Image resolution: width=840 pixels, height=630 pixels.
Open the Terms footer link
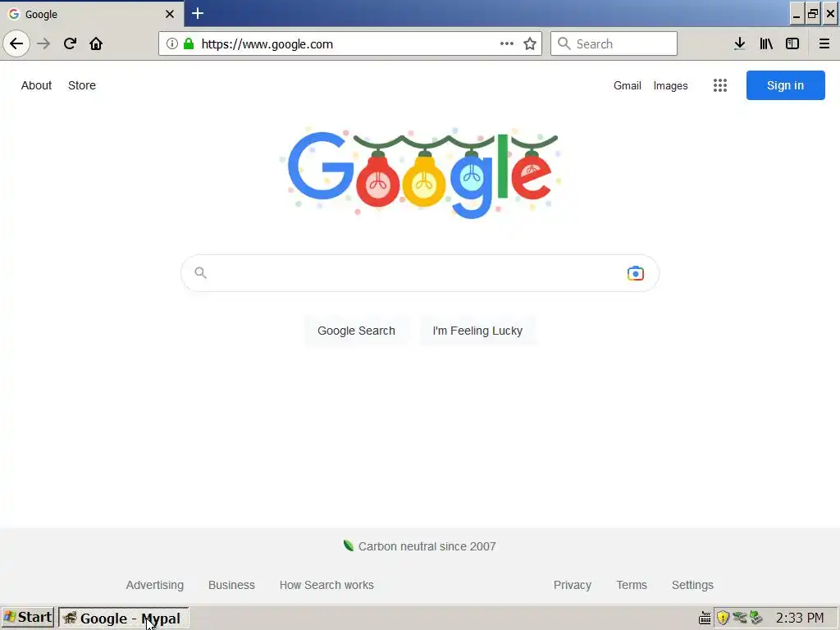tap(632, 585)
